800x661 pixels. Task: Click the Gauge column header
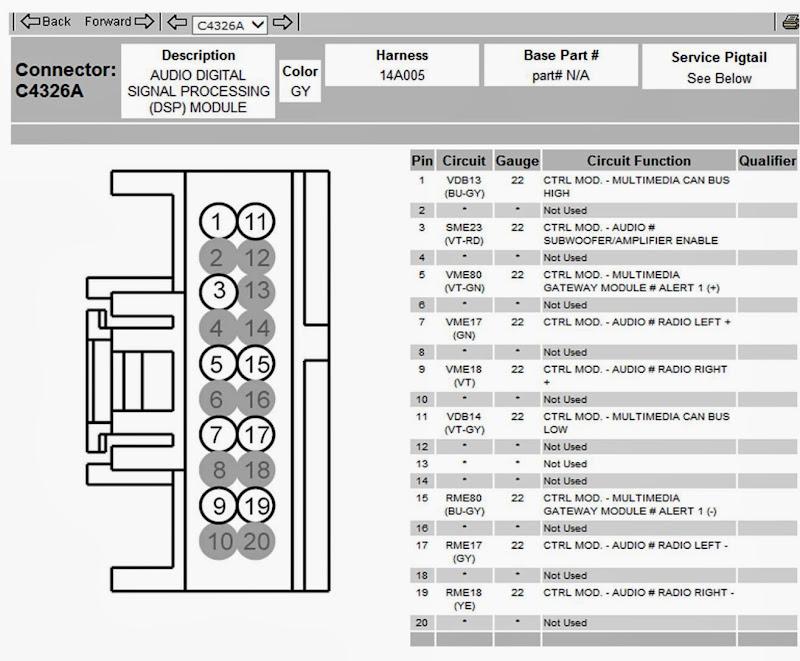coord(517,160)
